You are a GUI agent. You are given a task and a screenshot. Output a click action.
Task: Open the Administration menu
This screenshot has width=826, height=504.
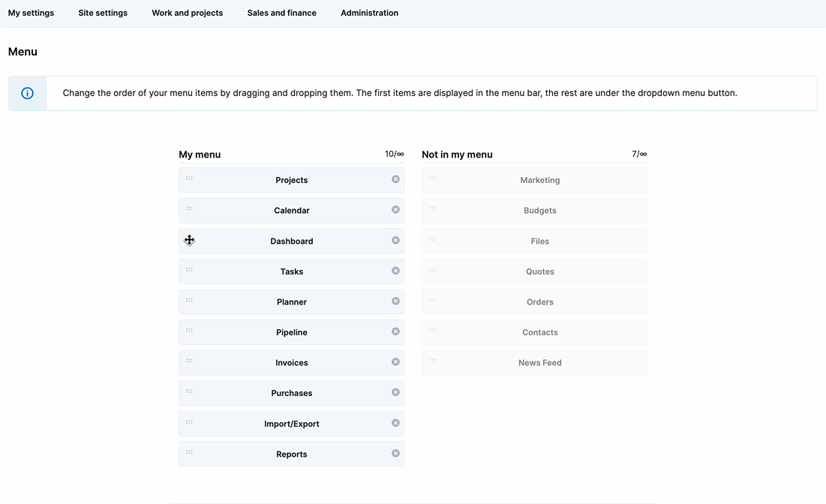click(369, 13)
